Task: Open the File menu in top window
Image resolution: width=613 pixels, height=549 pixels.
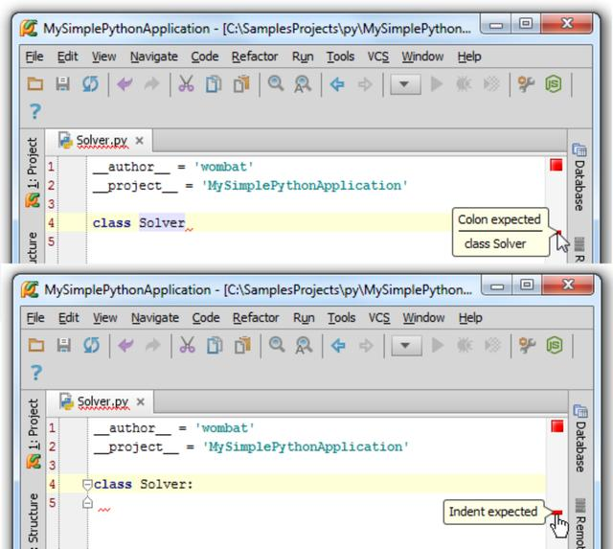Action: tap(34, 57)
